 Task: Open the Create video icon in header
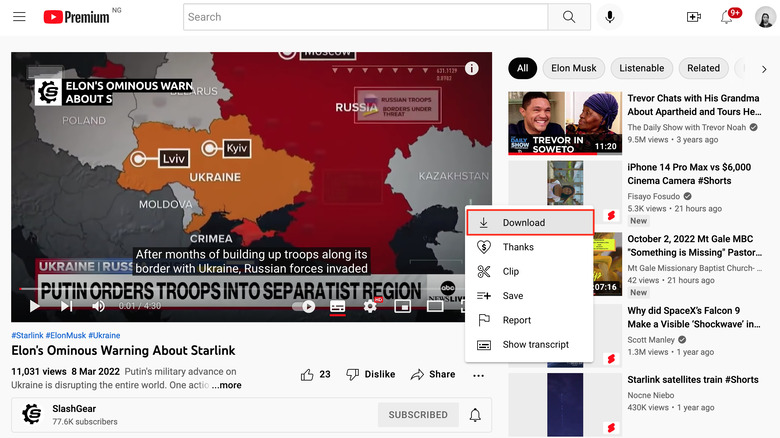point(694,17)
